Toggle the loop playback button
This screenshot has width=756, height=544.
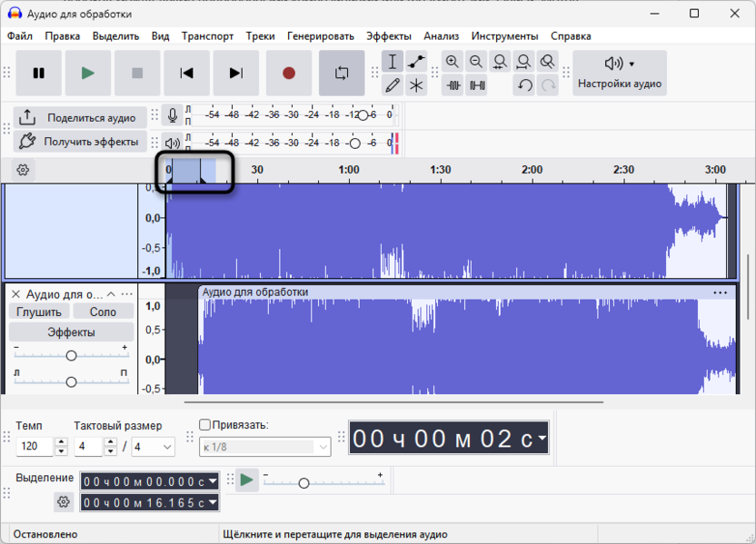(342, 74)
